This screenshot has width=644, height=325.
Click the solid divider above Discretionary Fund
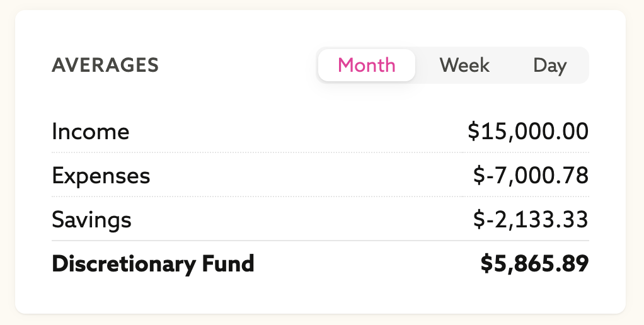point(320,241)
